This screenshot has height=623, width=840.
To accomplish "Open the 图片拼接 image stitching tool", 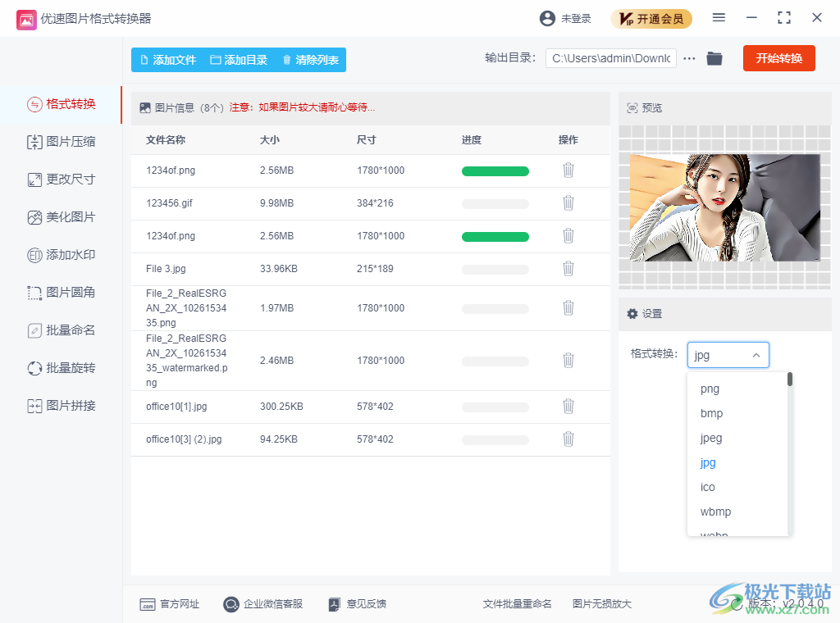I will click(x=62, y=406).
